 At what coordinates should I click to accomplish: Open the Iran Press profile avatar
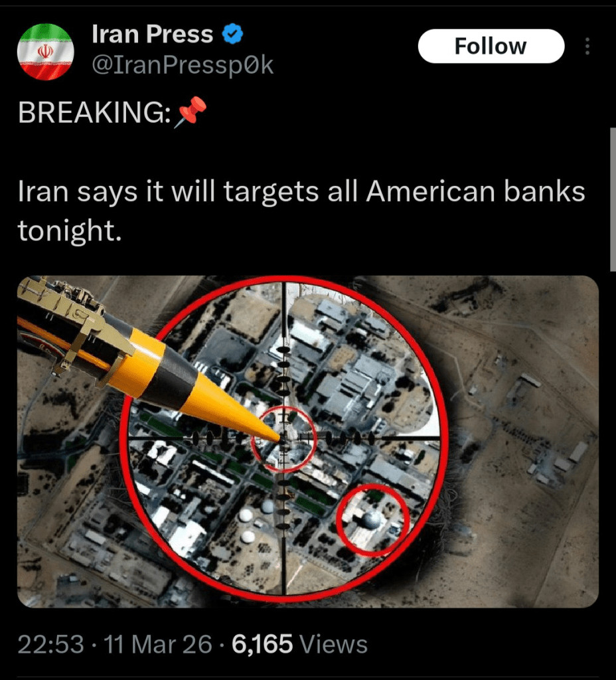[46, 52]
